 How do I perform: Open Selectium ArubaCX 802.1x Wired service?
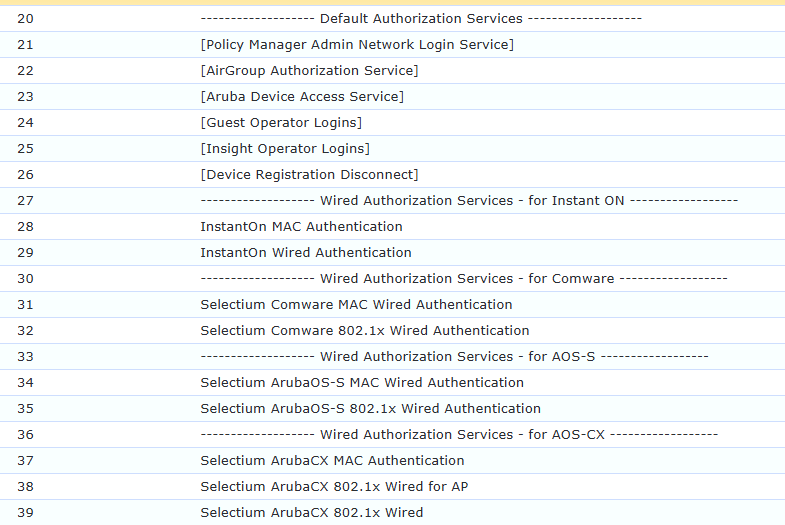312,513
